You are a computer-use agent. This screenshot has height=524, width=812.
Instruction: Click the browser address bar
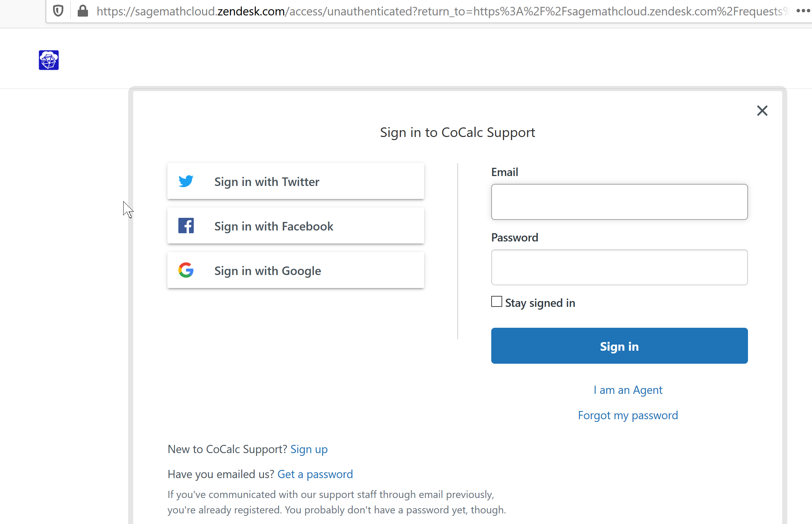coord(411,11)
